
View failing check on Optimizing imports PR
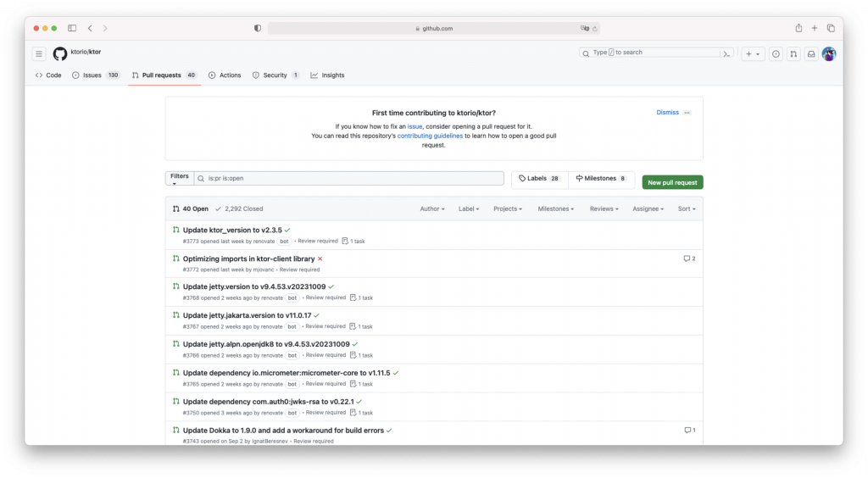point(320,259)
